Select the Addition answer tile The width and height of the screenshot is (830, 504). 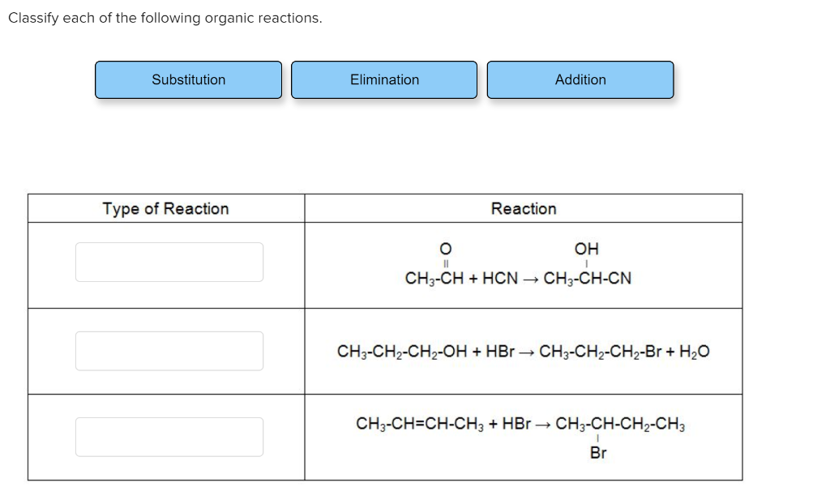click(x=580, y=80)
